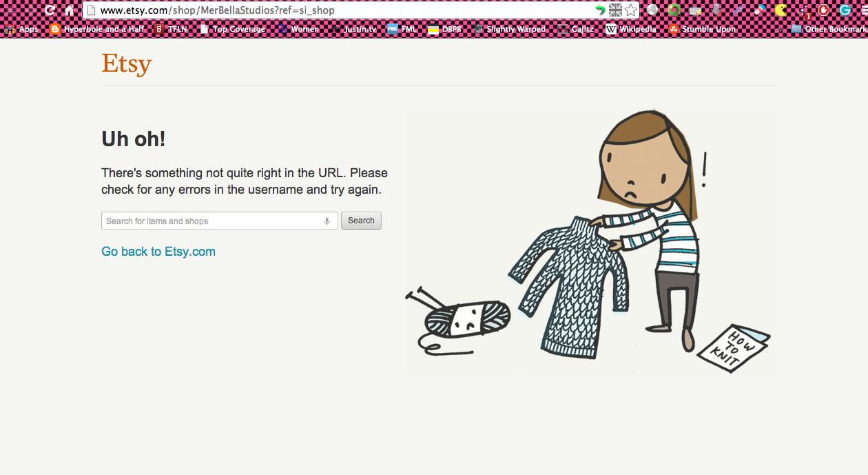868x475 pixels.
Task: Click the Etsy logo
Action: point(126,63)
